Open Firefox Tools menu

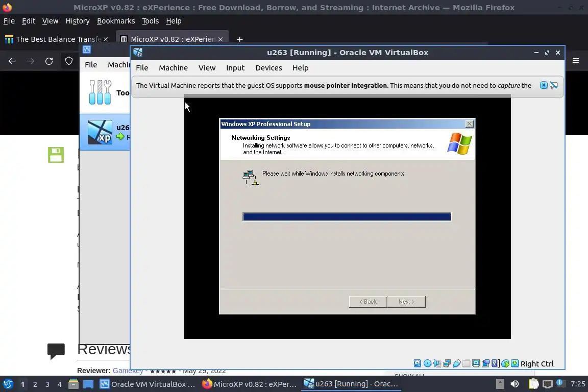151,21
